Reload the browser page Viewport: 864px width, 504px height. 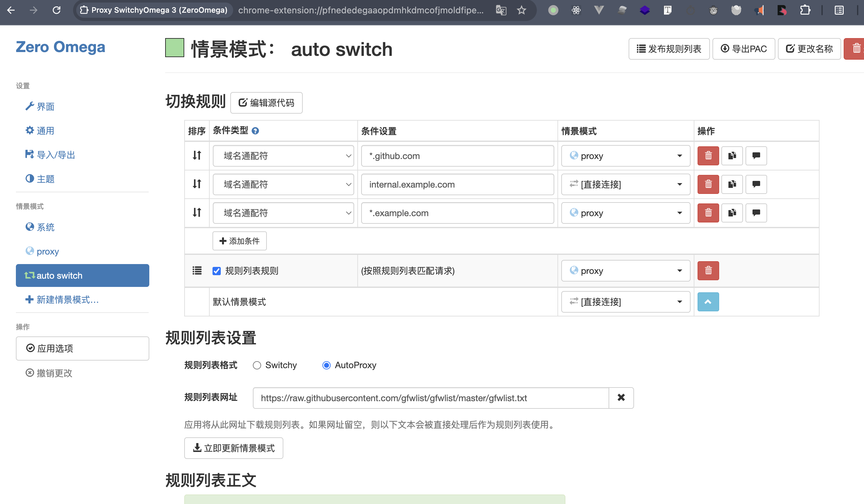tap(57, 10)
